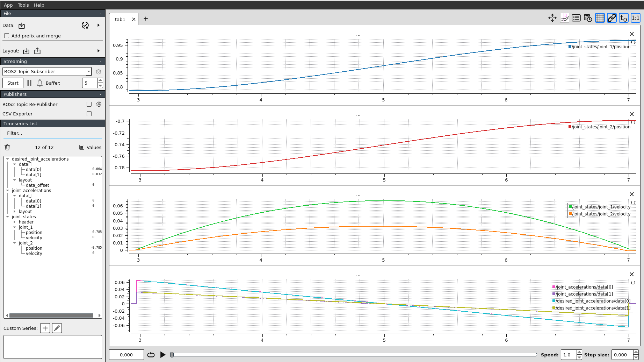
Task: Select the tab1 tab
Action: (120, 19)
